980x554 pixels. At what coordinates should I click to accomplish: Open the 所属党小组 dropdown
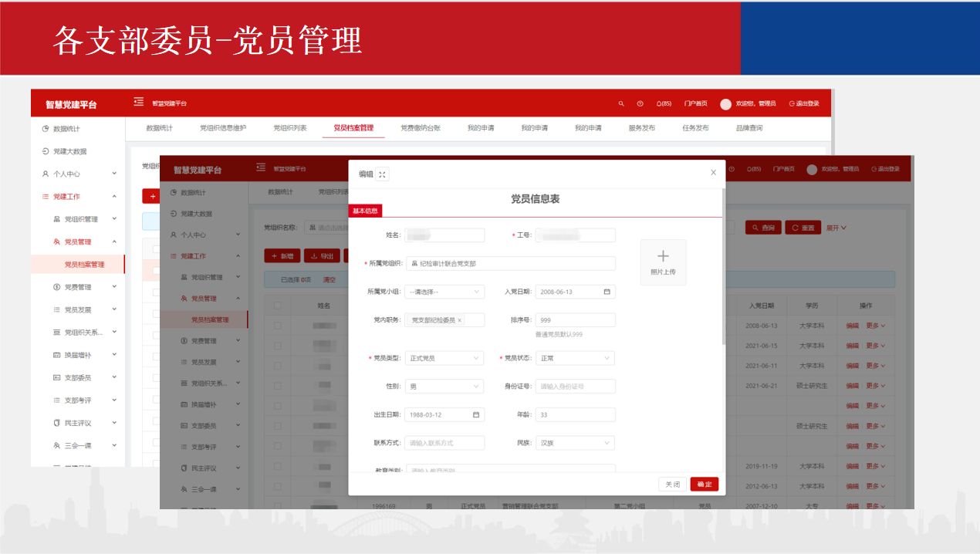(444, 292)
